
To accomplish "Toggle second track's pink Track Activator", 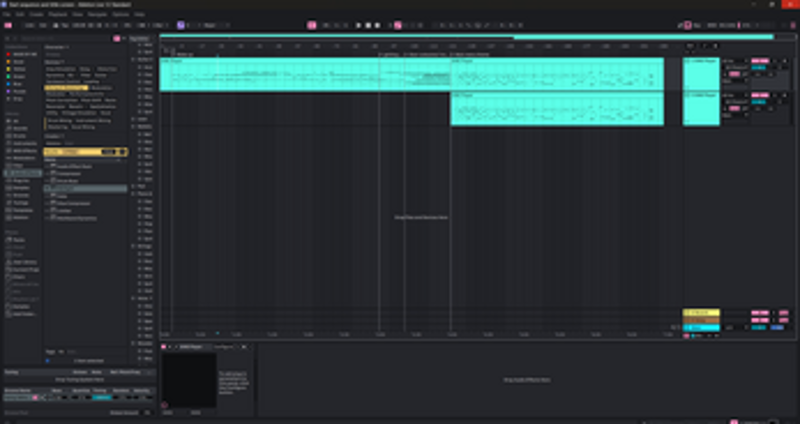I will 760,95.
